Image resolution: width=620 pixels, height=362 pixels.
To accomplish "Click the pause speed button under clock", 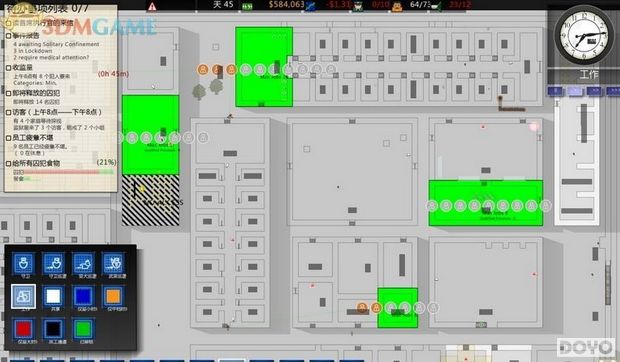I will [555, 91].
